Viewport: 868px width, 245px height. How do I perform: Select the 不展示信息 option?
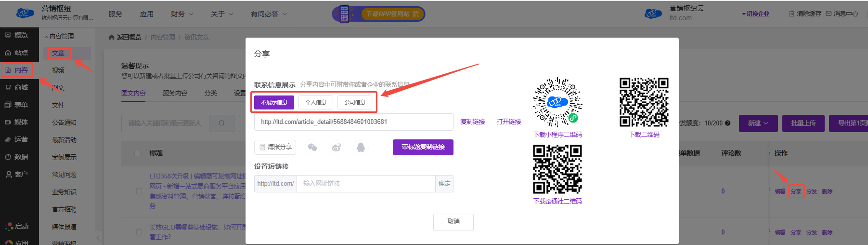(x=274, y=102)
